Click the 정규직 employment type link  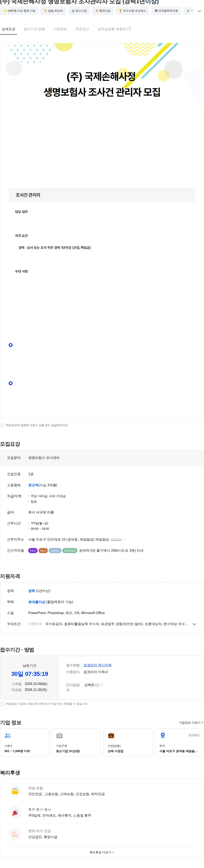33,485
